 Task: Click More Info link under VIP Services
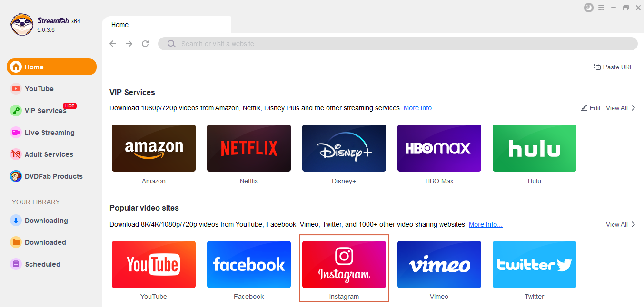coord(420,108)
